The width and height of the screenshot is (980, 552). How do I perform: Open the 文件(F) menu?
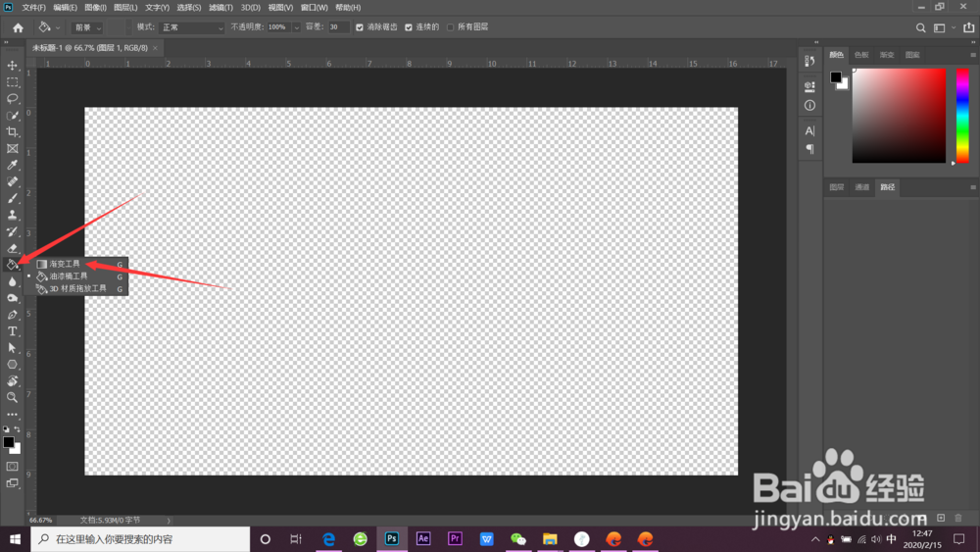(x=33, y=8)
